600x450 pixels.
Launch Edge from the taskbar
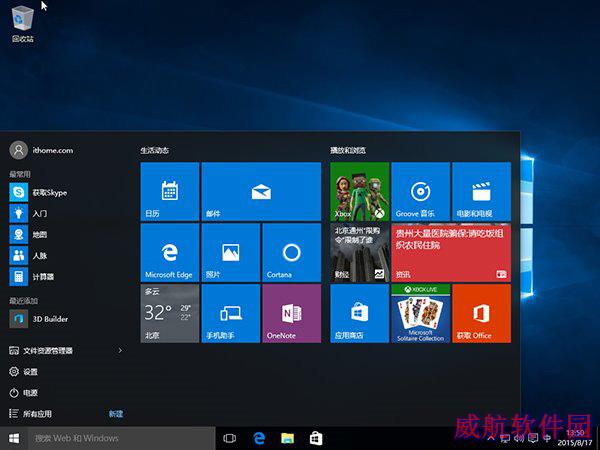(259, 439)
